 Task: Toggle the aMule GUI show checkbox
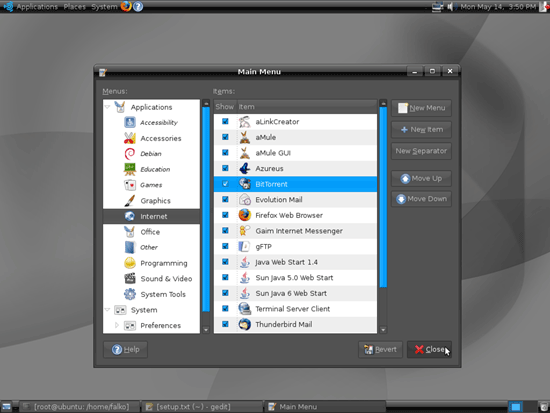click(x=225, y=153)
